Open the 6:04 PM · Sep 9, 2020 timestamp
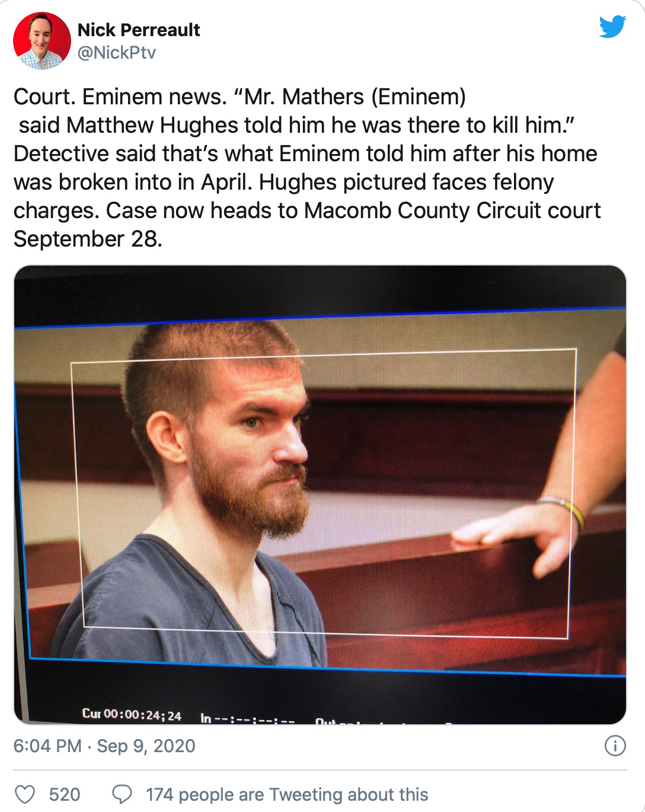Image resolution: width=645 pixels, height=812 pixels. click(x=104, y=746)
